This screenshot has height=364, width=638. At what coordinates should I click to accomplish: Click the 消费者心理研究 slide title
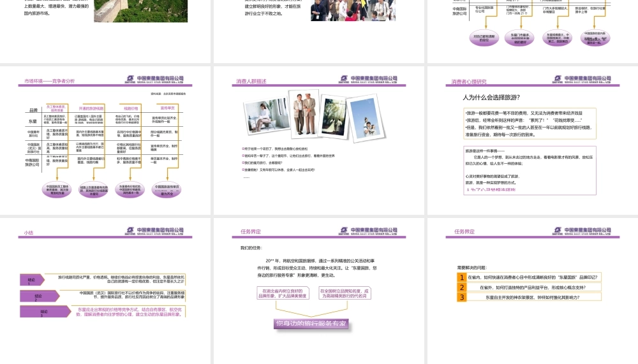point(469,82)
